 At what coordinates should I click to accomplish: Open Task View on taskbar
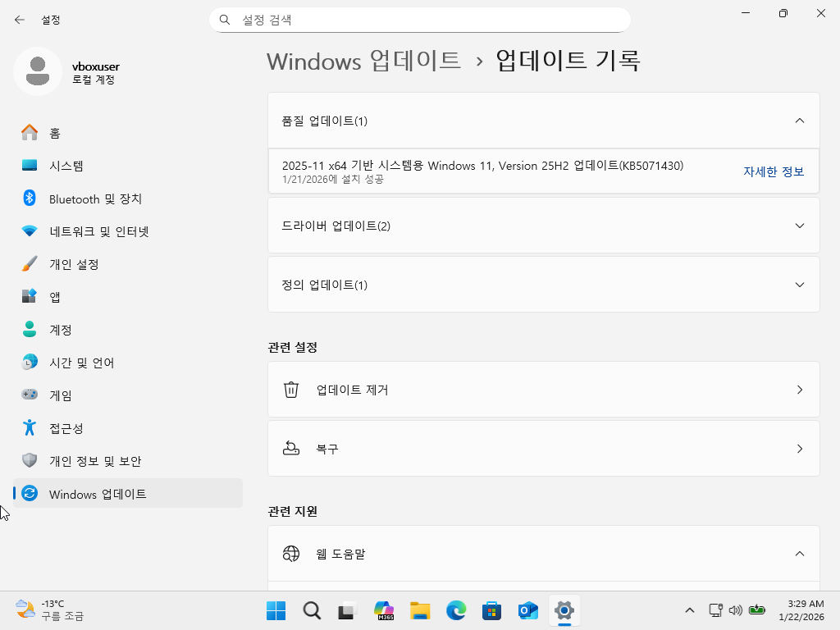[x=348, y=610]
